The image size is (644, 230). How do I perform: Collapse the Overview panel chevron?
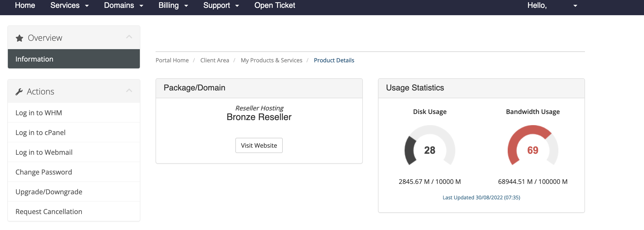point(129,37)
